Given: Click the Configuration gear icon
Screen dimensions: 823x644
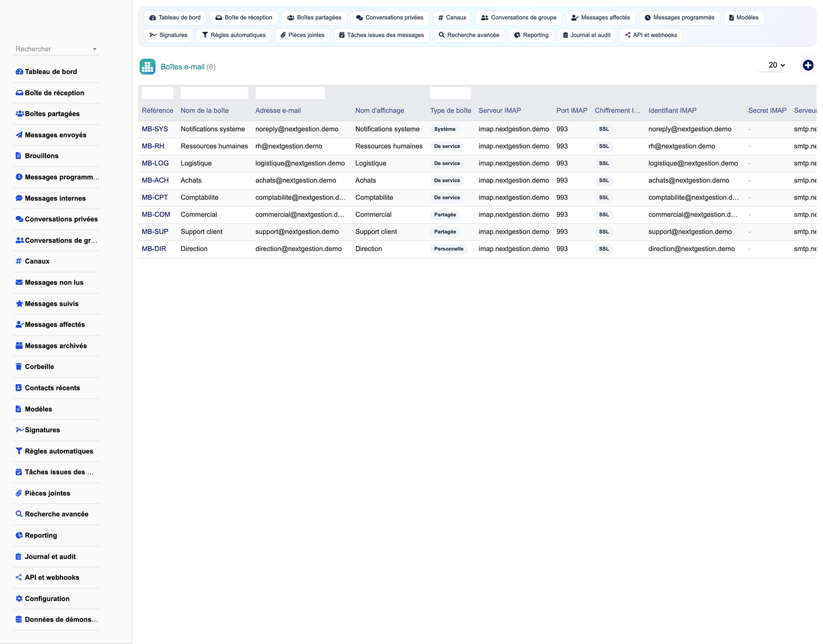Looking at the screenshot, I should click(x=19, y=598).
